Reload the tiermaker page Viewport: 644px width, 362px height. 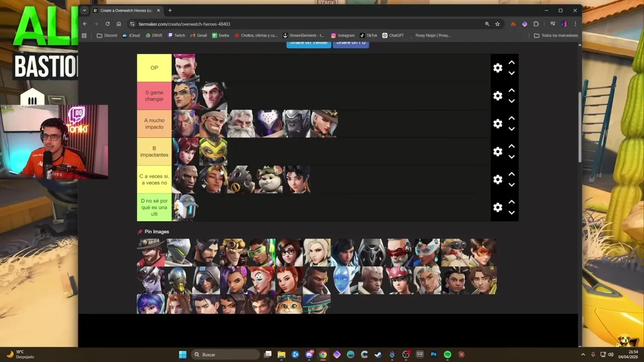pyautogui.click(x=107, y=24)
